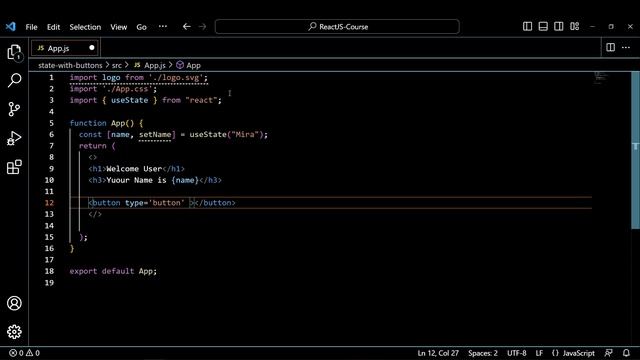The height and width of the screenshot is (360, 640).
Task: Open Customize Layout icon
Action: point(575,27)
